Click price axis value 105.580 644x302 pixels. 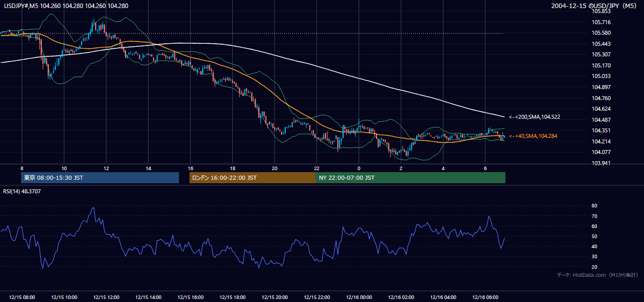tap(602, 33)
